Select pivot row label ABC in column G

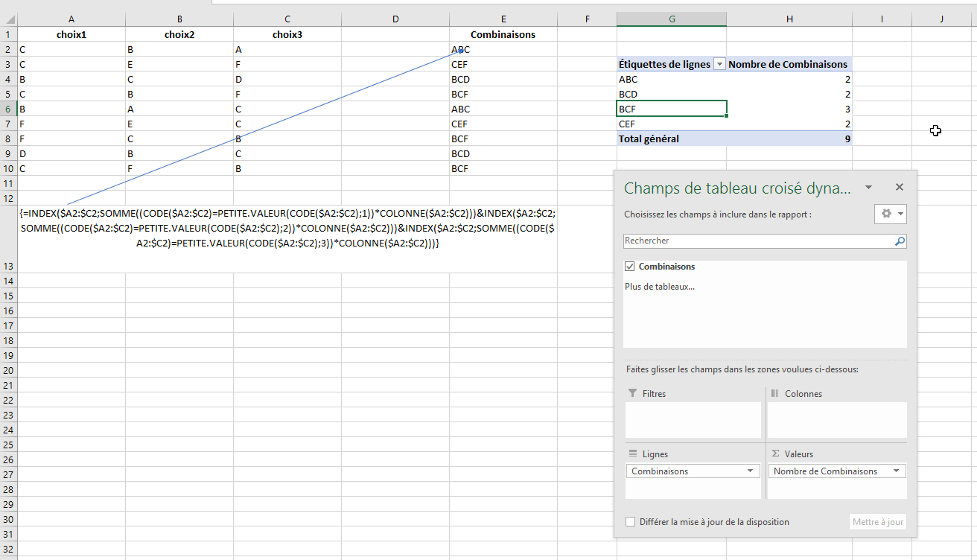click(x=672, y=79)
